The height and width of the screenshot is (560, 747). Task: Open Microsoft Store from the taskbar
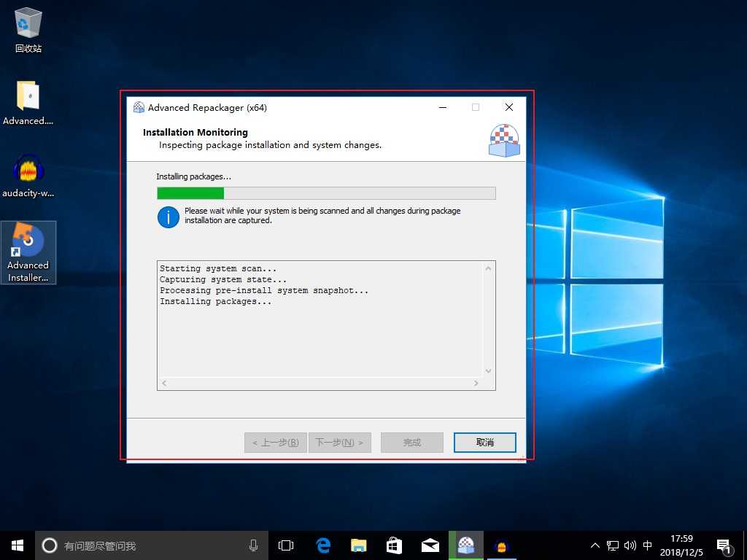394,545
